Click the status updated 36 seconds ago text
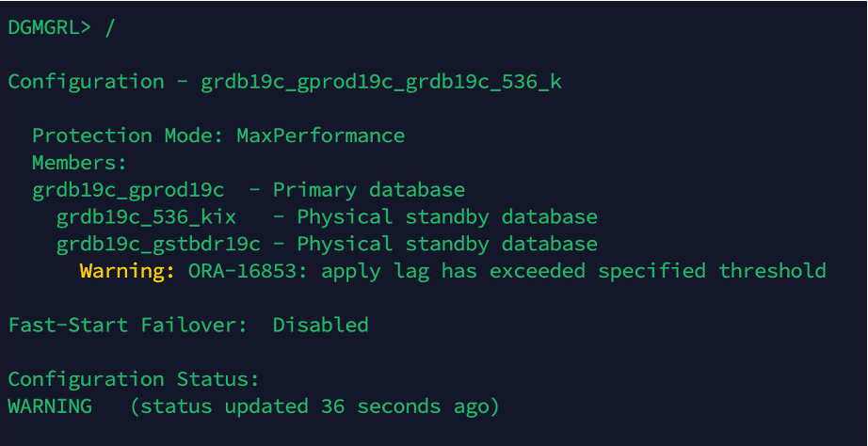 pos(314,407)
